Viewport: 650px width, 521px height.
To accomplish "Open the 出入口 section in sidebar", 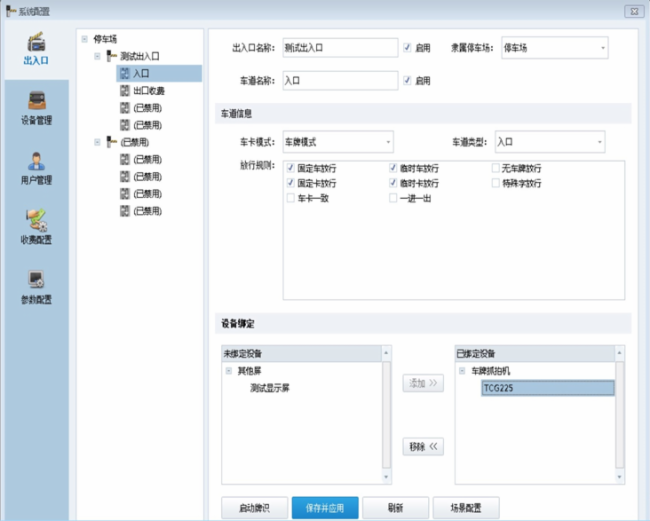I will tap(35, 48).
